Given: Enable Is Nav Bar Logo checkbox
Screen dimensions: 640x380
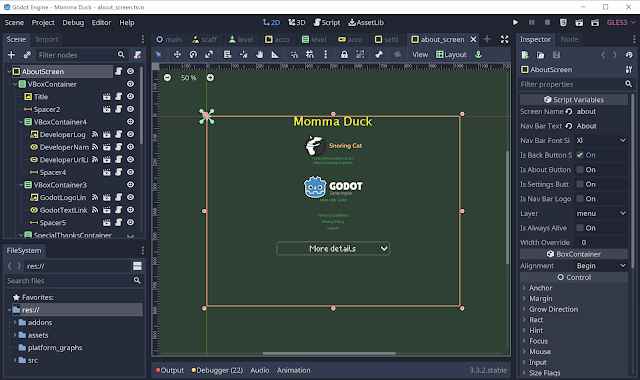Looking at the screenshot, I should 580,199.
